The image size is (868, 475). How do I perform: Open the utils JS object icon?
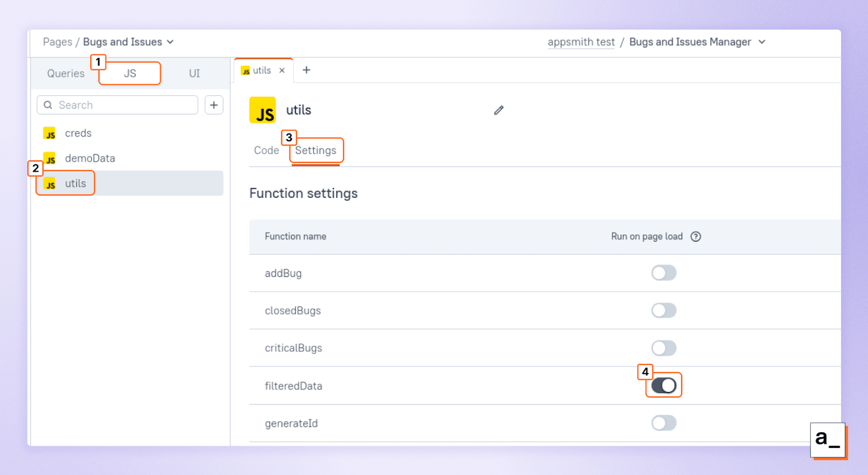(x=50, y=184)
